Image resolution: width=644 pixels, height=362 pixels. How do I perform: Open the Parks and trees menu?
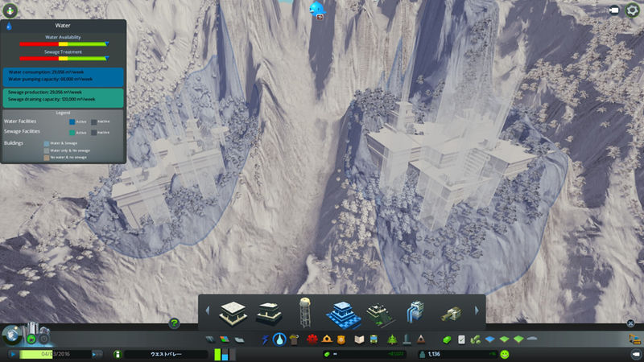392,339
